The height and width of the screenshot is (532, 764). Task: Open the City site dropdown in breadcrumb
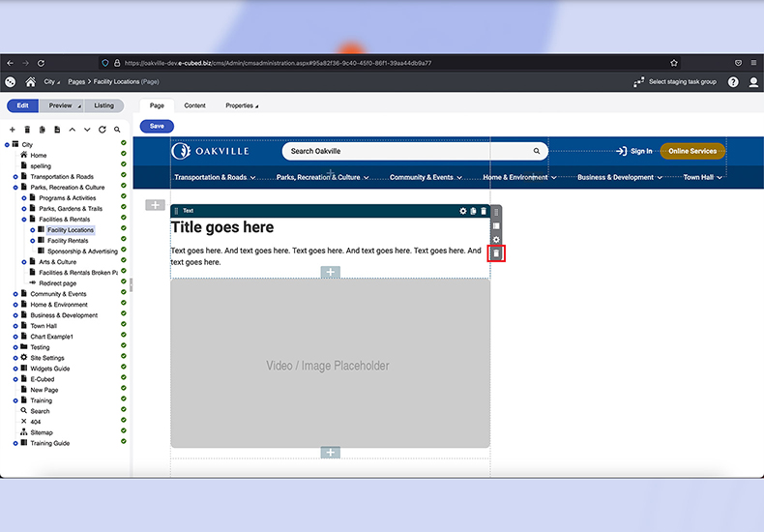coord(51,82)
